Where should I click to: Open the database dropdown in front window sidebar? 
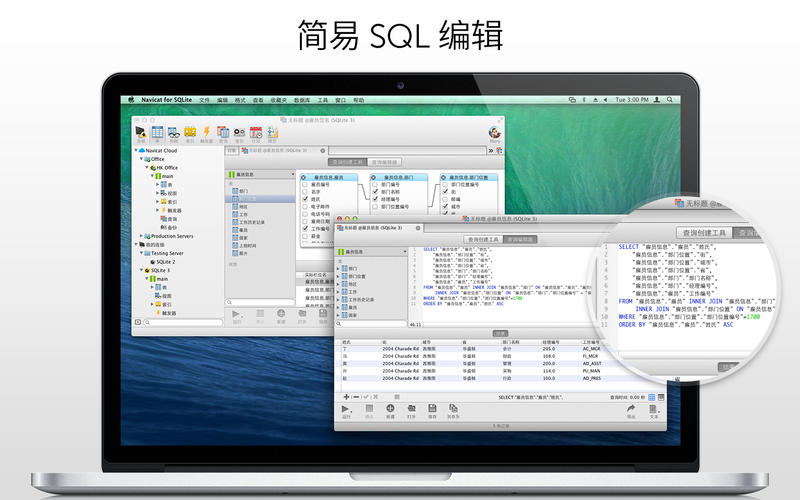tap(372, 252)
